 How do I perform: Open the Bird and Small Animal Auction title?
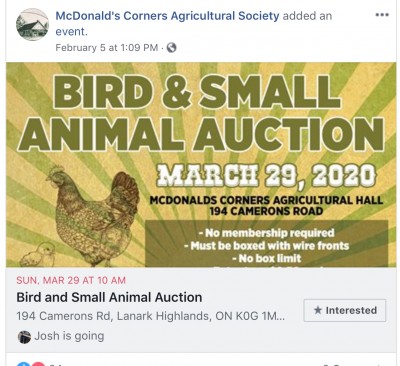point(109,297)
